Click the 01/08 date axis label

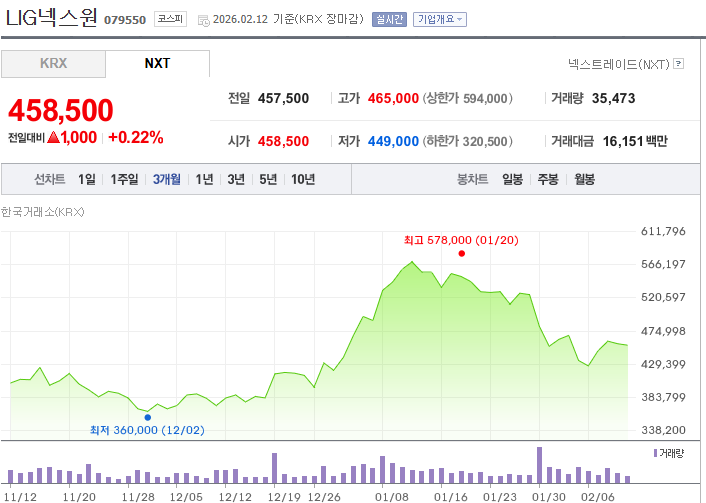point(392,497)
